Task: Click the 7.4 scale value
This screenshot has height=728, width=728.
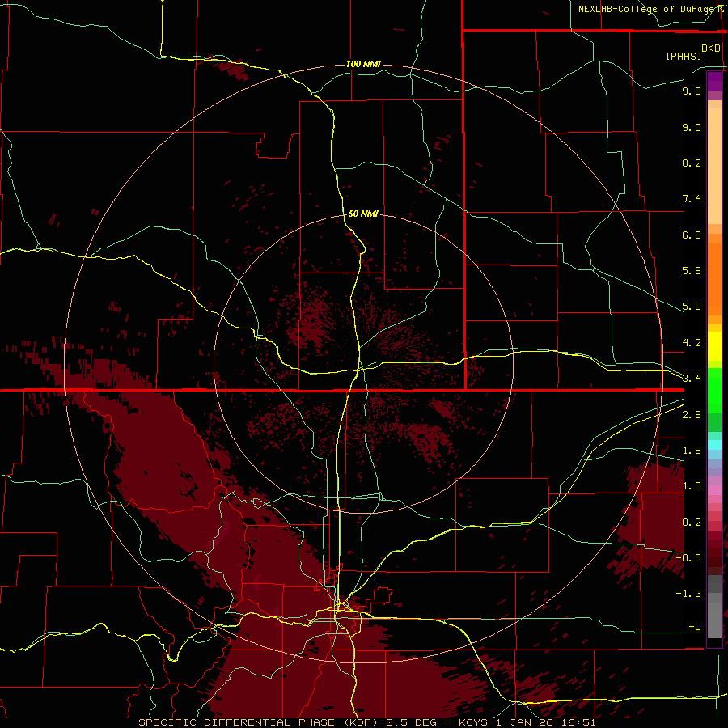Action: click(692, 199)
